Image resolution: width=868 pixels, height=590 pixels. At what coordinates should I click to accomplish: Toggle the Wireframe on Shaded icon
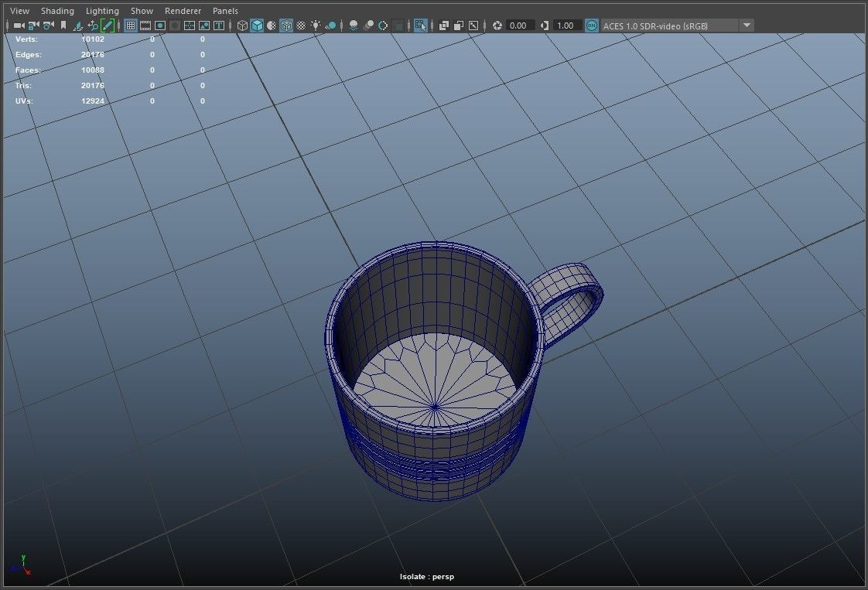286,26
